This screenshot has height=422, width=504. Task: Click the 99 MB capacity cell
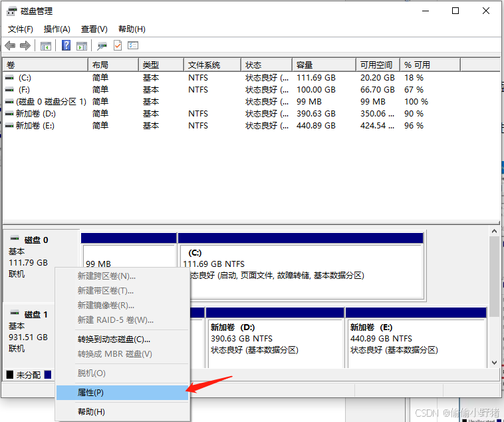[309, 102]
